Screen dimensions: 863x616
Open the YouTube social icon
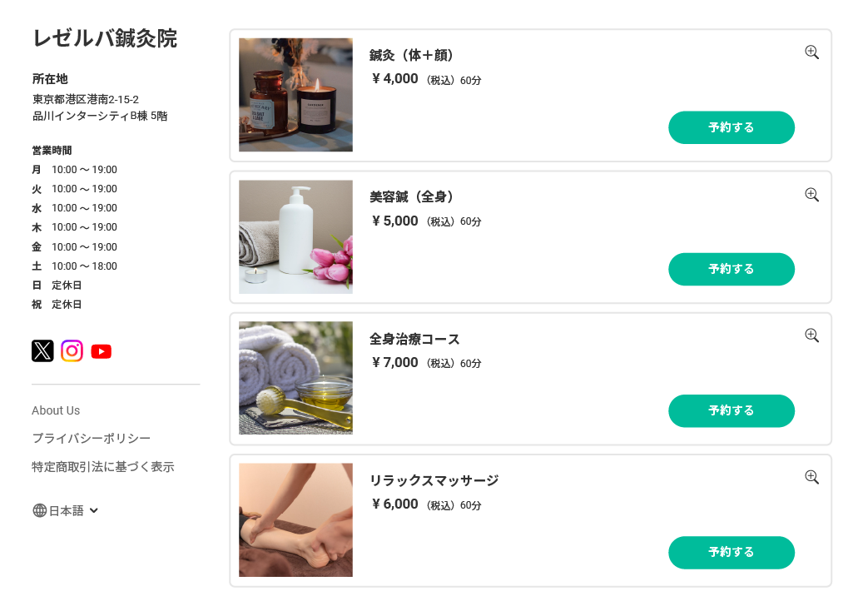tap(102, 351)
